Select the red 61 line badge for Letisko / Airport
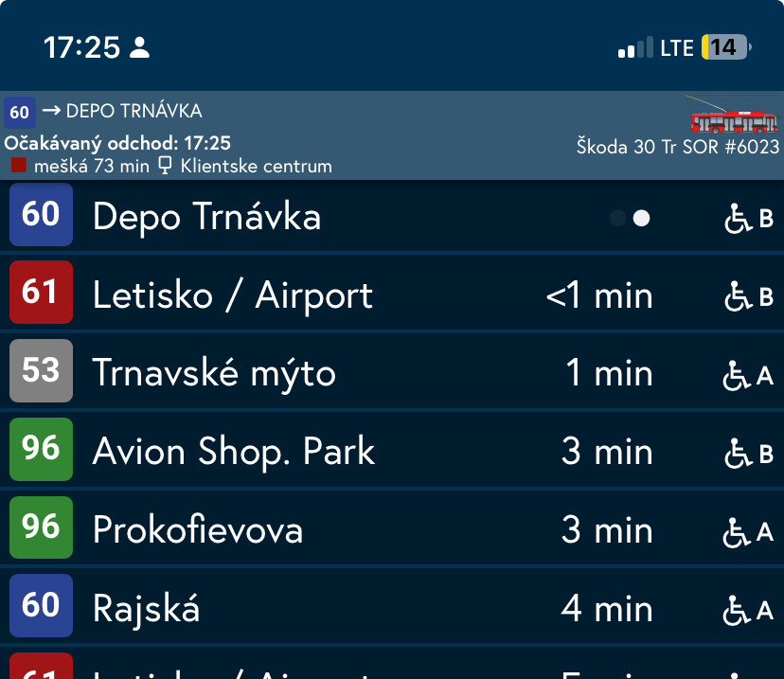Image resolution: width=784 pixels, height=679 pixels. pyautogui.click(x=41, y=293)
